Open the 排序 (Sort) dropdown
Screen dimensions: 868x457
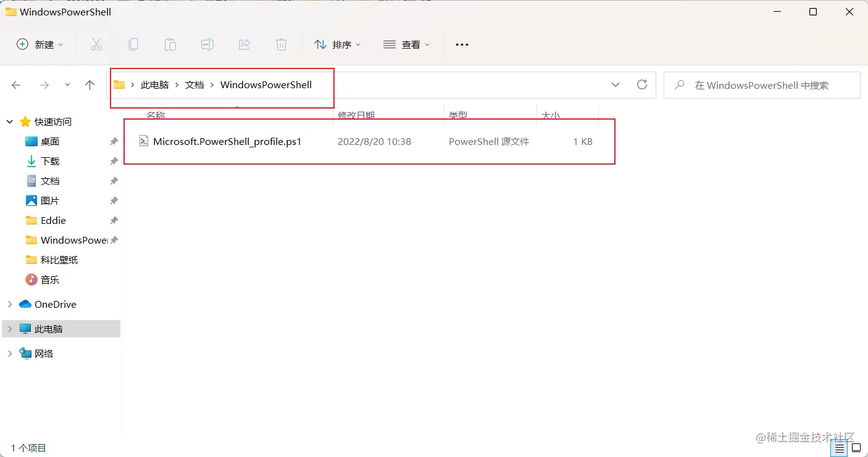coord(337,44)
